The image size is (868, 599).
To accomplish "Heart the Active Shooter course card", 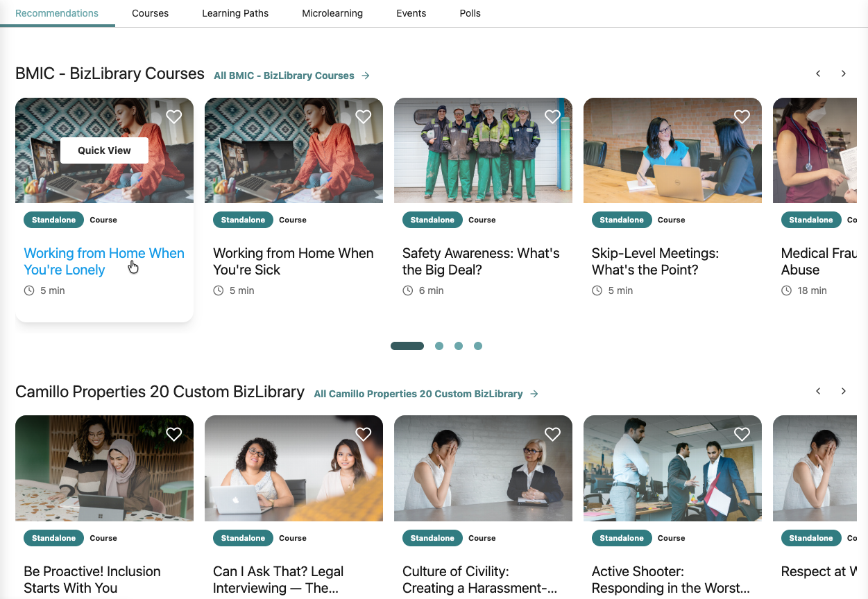I will pos(742,435).
